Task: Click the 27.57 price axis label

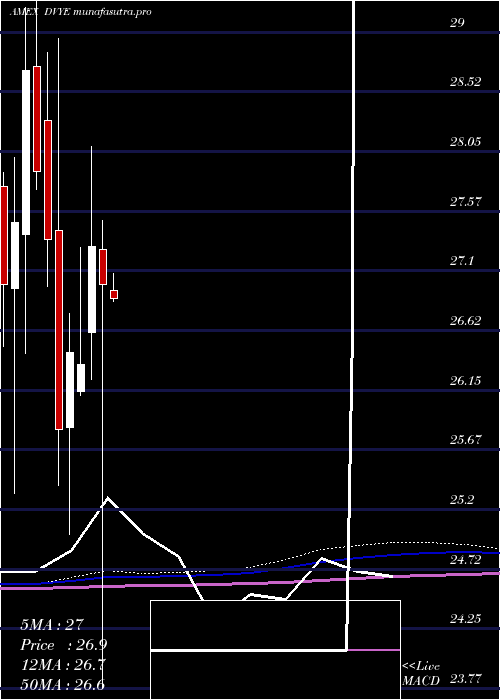Action: [x=465, y=202]
